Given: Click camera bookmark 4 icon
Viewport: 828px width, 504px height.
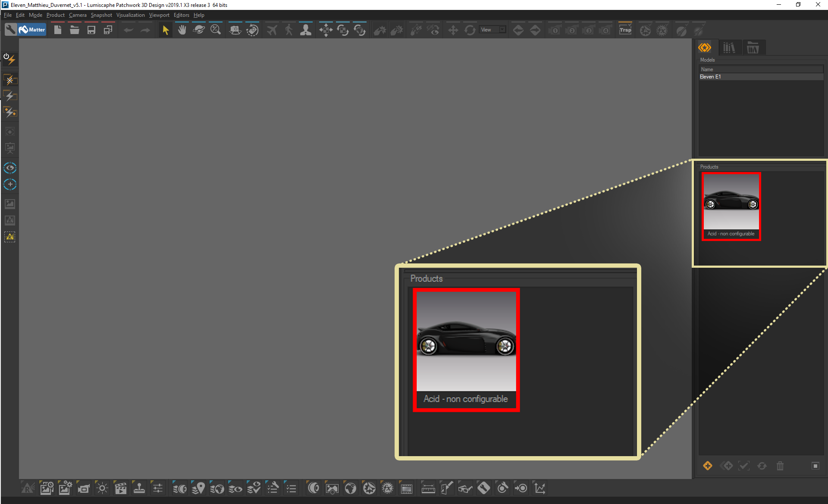Looking at the screenshot, I should 605,30.
